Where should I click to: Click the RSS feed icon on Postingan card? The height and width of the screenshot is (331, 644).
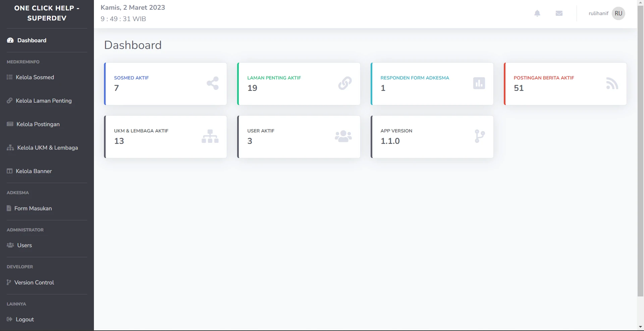point(612,83)
